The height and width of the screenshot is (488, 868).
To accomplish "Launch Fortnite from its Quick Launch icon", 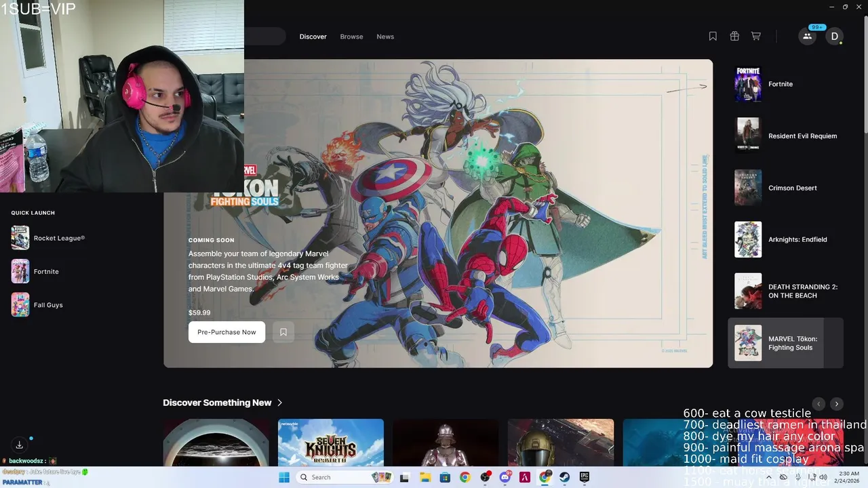I will tap(20, 271).
